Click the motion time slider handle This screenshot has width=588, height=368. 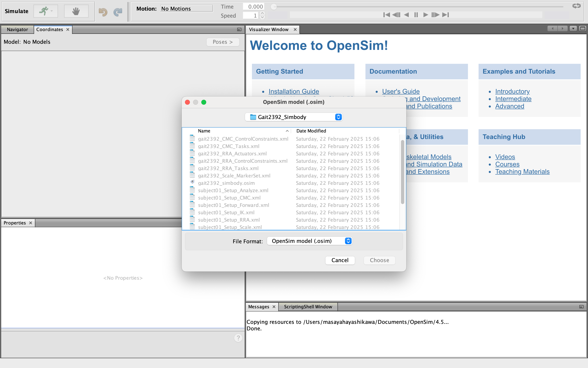click(x=274, y=7)
